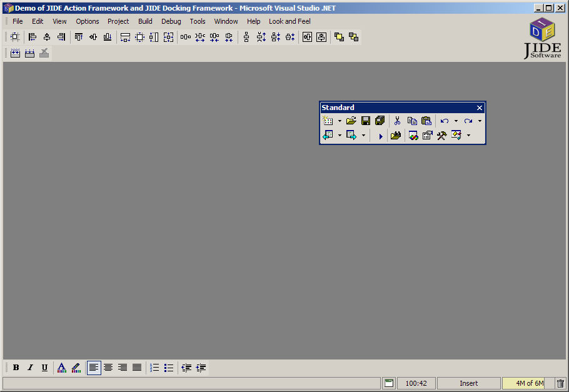
Task: Select Justify paragraph alignment
Action: click(x=137, y=368)
